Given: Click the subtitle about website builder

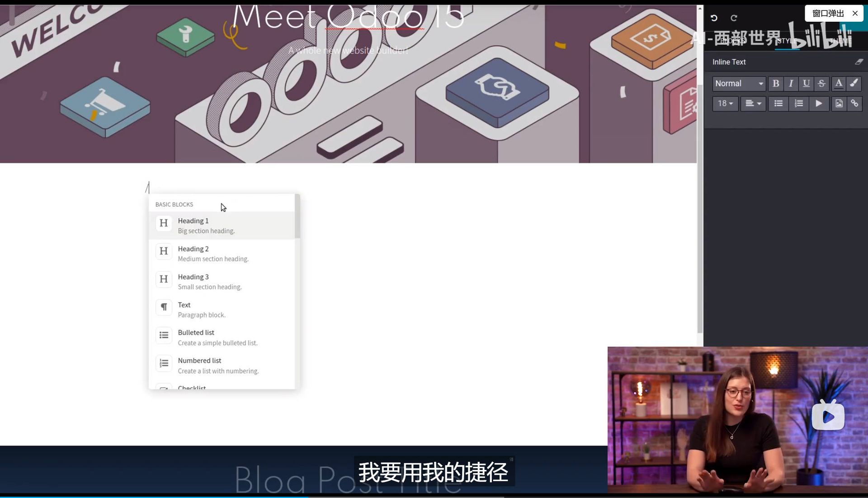Looking at the screenshot, I should (348, 50).
